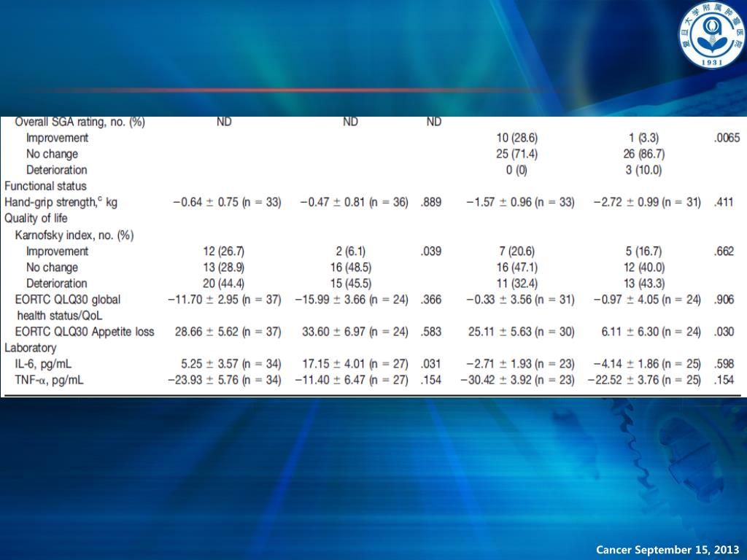Click '−15.99 ± 3.66 (n = 24)' value
Screen dimensions: 747x560
click(x=352, y=300)
